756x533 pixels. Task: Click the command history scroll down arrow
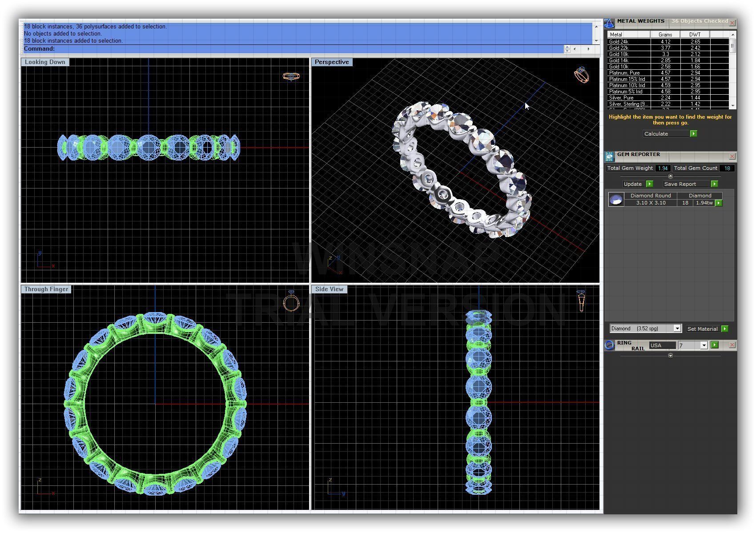pyautogui.click(x=596, y=41)
